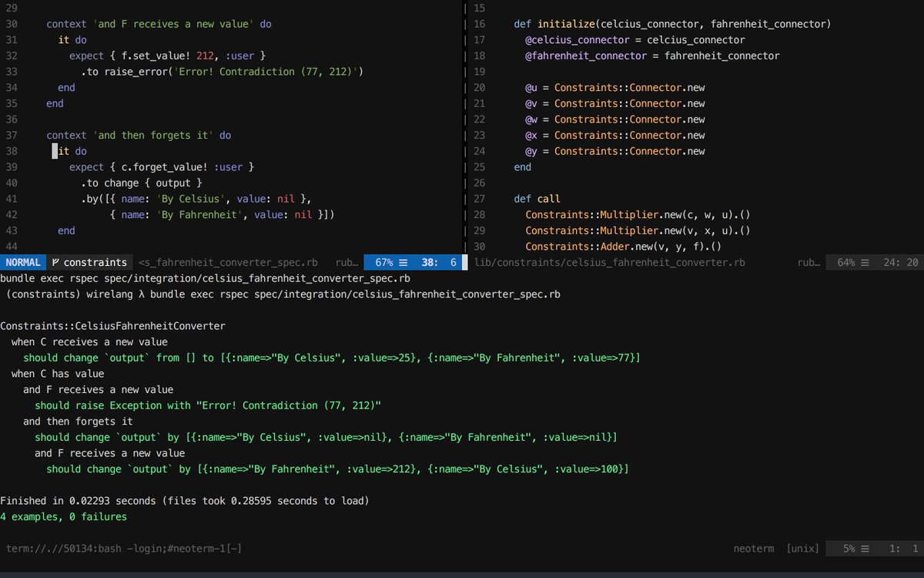.to change { output } line click

pos(141,183)
